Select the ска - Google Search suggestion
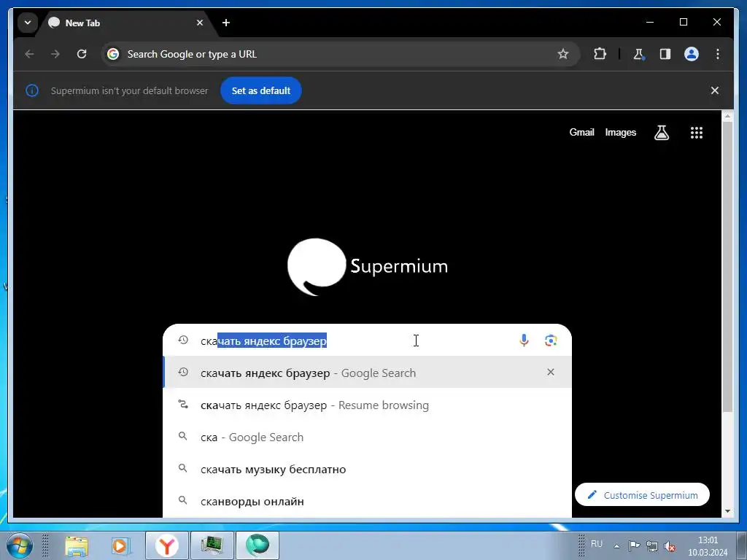The width and height of the screenshot is (747, 560). (368, 437)
